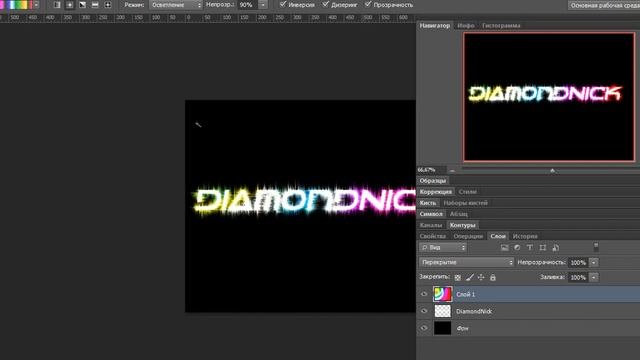
Task: Open the Вид layer filter dropdown
Action: pyautogui.click(x=443, y=247)
